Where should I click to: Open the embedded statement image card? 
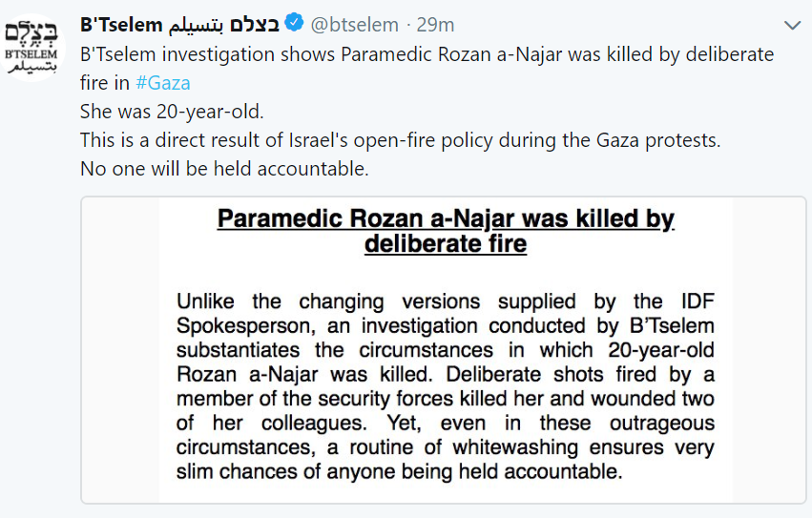click(444, 350)
